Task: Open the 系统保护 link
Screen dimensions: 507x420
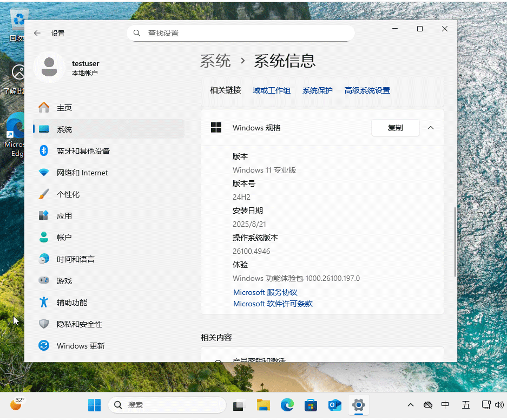Action: tap(317, 90)
